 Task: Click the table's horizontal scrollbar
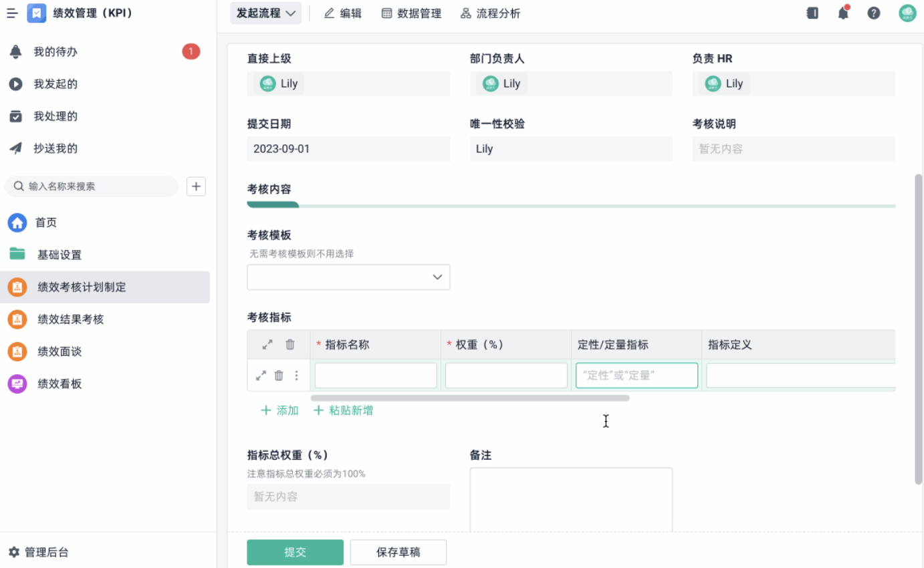coord(469,398)
